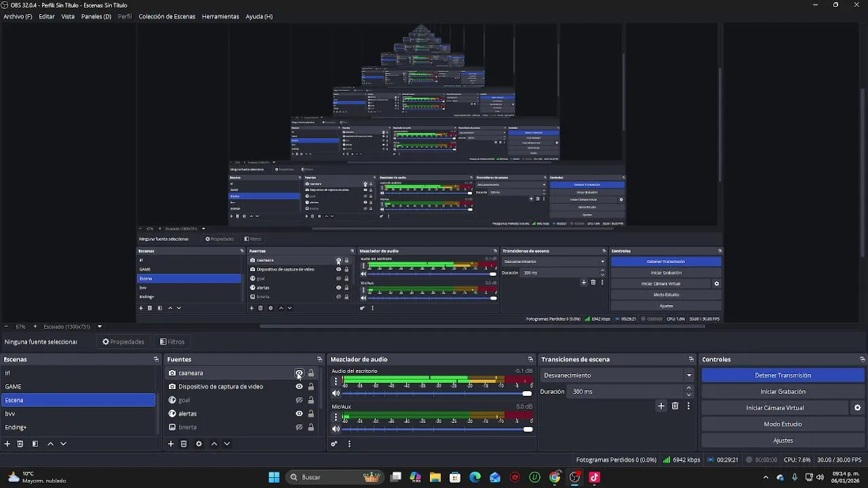Pop out the Mezclador de audio dock

tap(530, 359)
